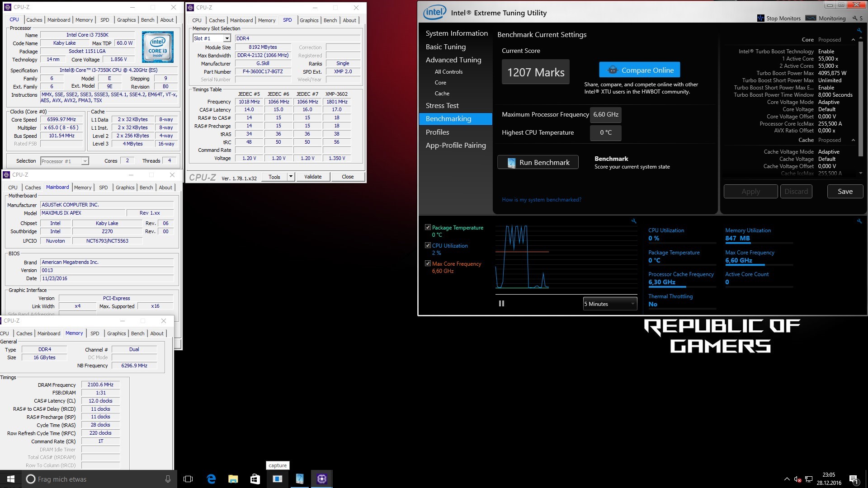
Task: Open the Action Center notifications icon
Action: [854, 479]
